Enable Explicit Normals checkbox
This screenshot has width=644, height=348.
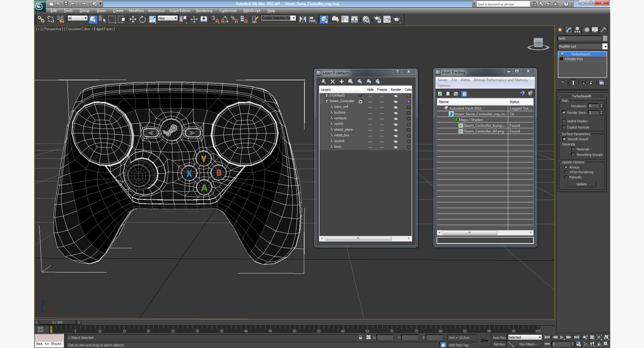point(564,127)
